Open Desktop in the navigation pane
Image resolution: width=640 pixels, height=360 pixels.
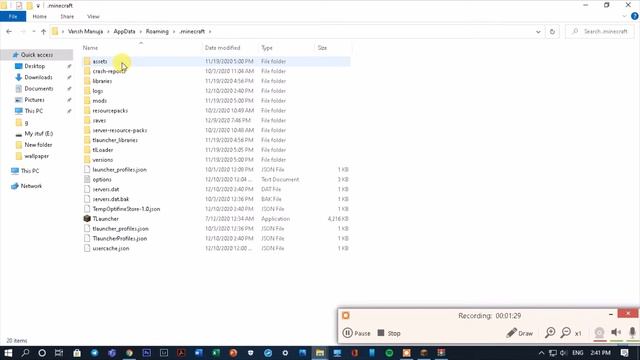tap(35, 66)
